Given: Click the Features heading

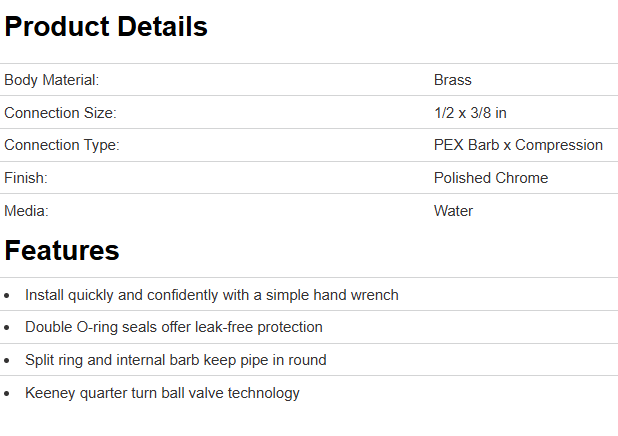Looking at the screenshot, I should [62, 250].
